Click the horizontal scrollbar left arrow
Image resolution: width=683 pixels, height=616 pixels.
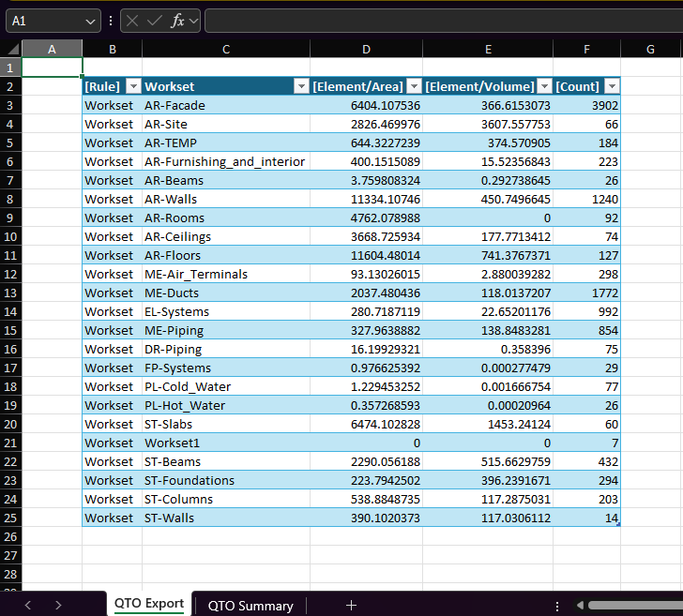[x=580, y=605]
